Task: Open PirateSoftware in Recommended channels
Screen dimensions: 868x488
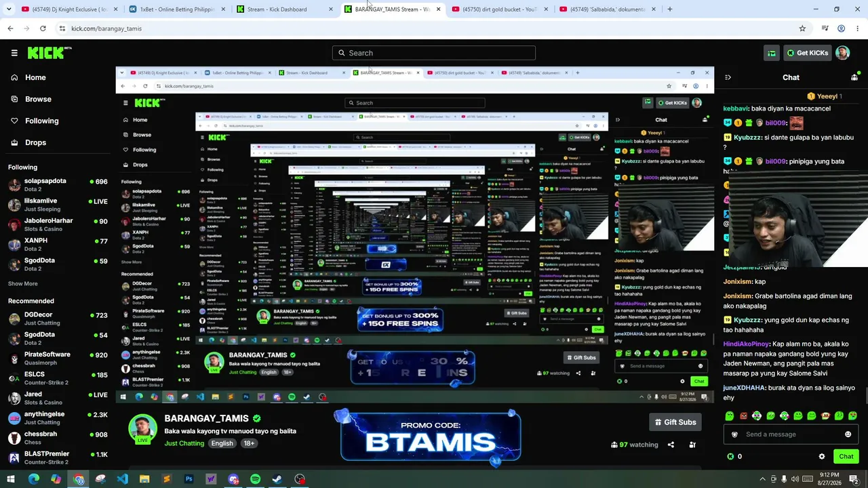Action: click(58, 358)
